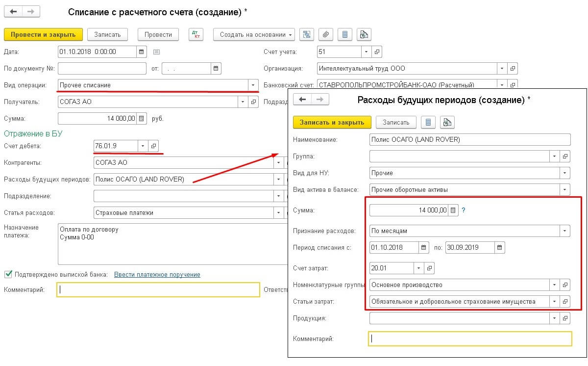Open Статьи затрат record icon
Image resolution: width=588 pixels, height=366 pixels.
(565, 301)
